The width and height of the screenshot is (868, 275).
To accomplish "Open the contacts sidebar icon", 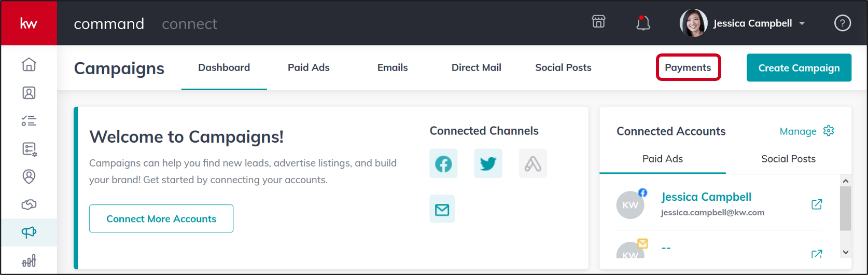I will (x=29, y=93).
